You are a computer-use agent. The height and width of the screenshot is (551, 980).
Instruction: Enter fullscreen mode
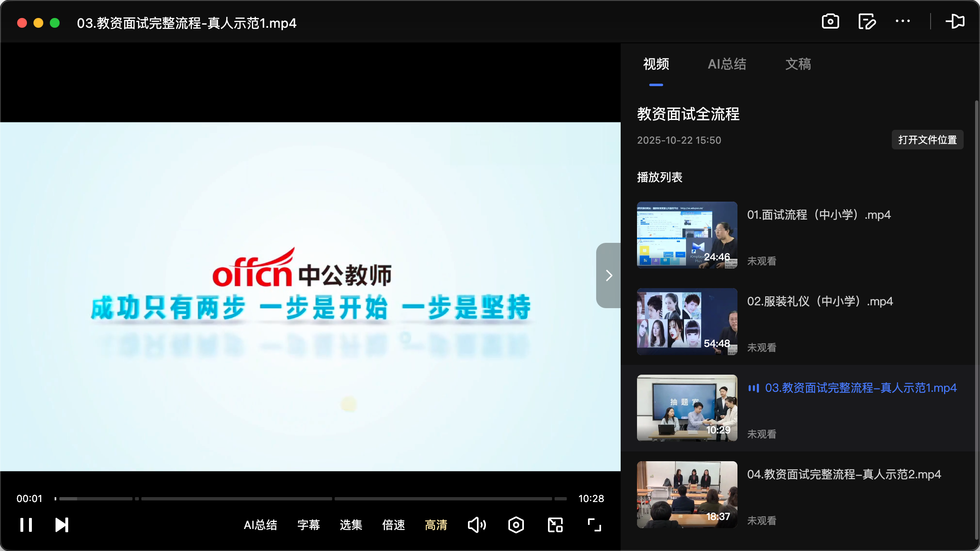(594, 525)
